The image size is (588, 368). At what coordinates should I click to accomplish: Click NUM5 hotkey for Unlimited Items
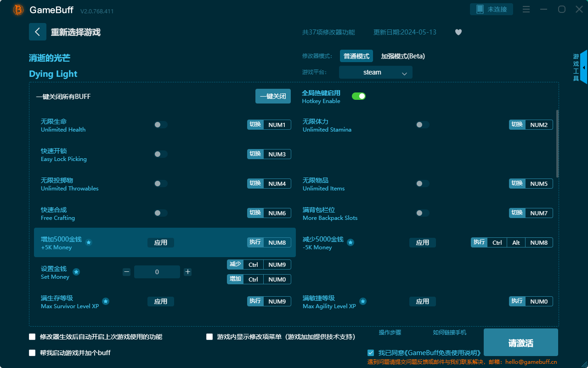(531, 184)
